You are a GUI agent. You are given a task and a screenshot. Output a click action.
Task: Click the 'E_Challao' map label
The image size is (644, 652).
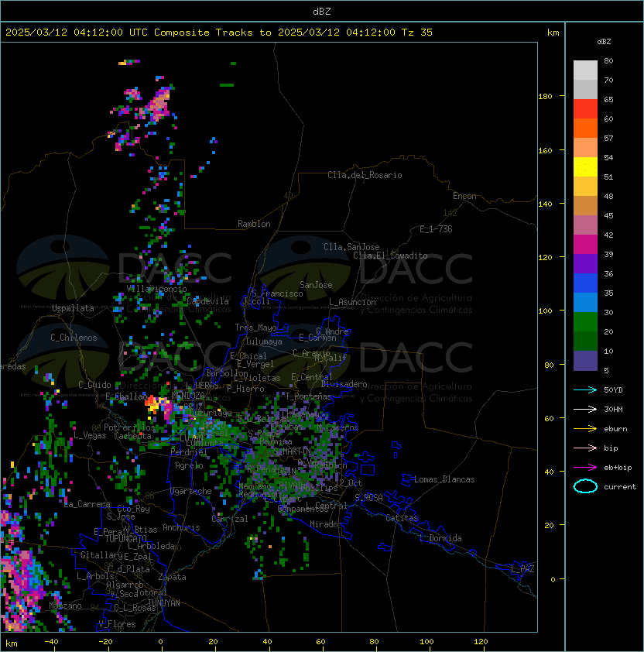tap(126, 396)
